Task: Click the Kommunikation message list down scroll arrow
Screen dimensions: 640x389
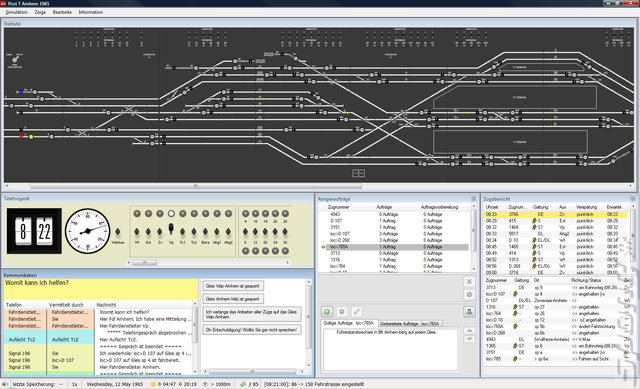Action: [195, 371]
